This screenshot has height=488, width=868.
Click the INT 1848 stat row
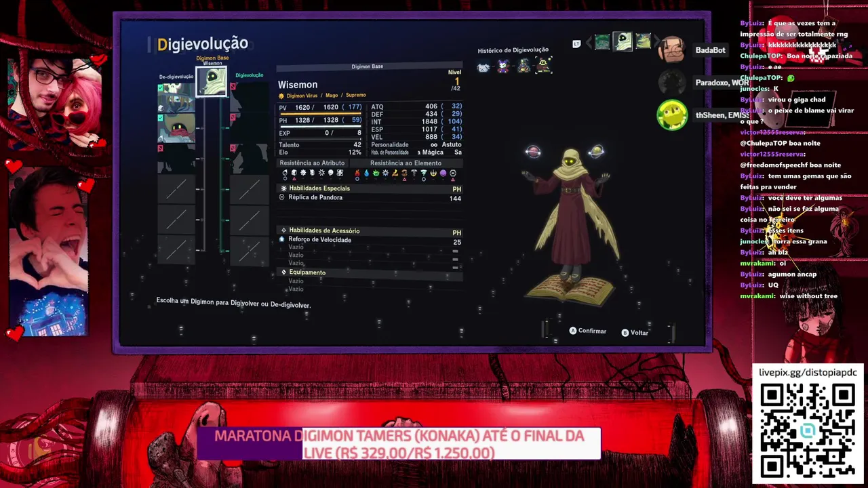(416, 122)
